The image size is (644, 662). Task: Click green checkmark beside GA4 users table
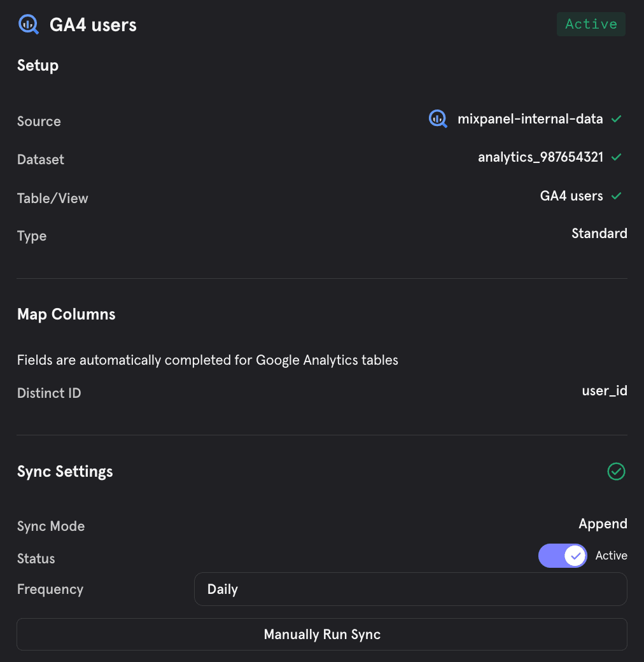(x=616, y=196)
